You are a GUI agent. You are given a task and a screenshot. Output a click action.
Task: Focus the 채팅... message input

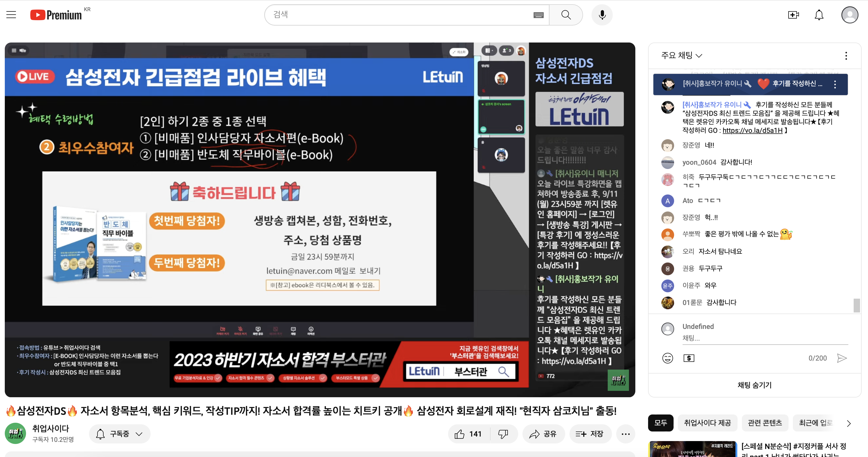pyautogui.click(x=765, y=338)
